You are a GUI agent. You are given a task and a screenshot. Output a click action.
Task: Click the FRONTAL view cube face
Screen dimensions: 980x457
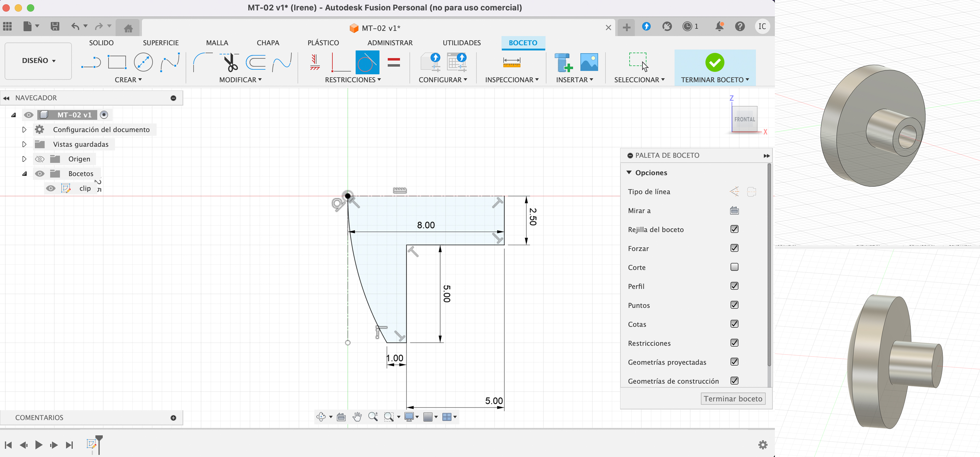tap(745, 119)
